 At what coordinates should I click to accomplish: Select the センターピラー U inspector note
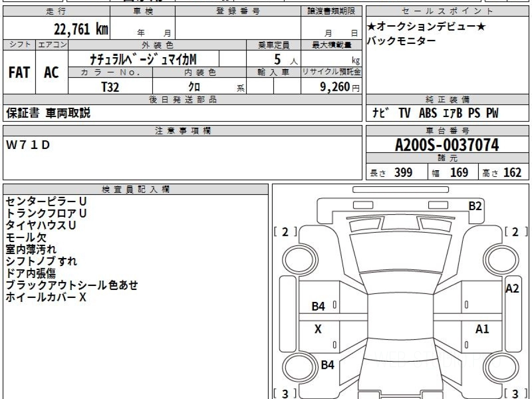coord(46,201)
